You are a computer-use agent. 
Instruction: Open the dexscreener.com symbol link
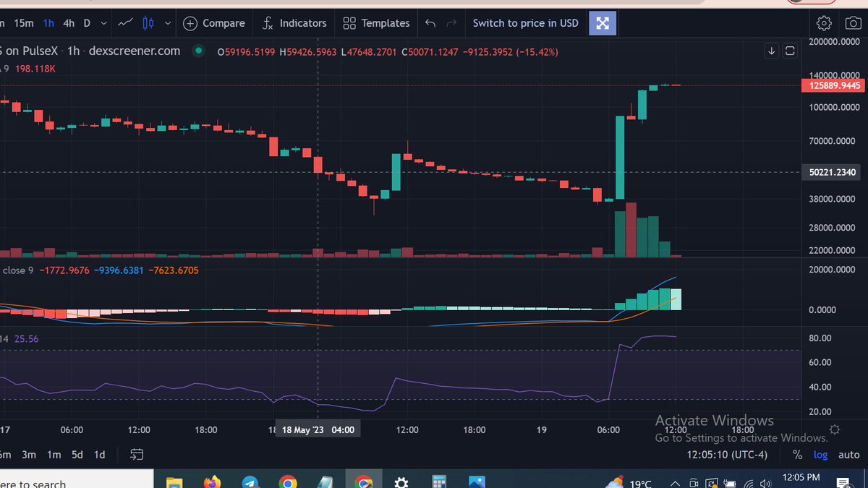(134, 51)
